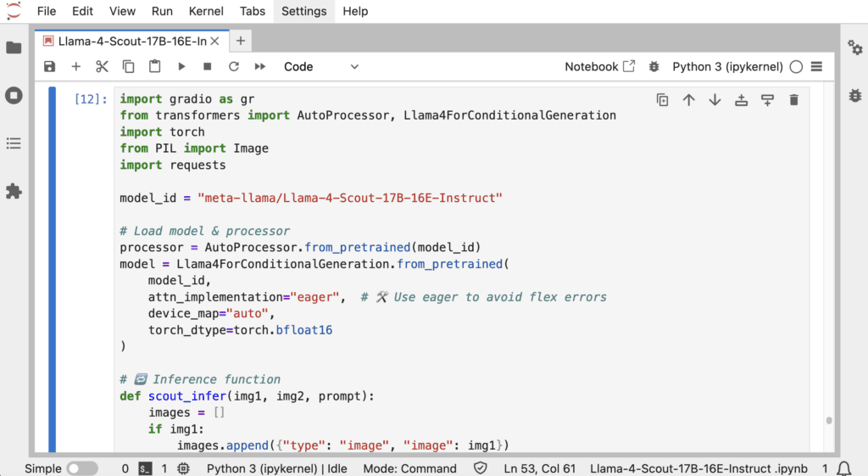Click the 'def scout_infer' code line
This screenshot has height=476, width=868.
point(247,396)
